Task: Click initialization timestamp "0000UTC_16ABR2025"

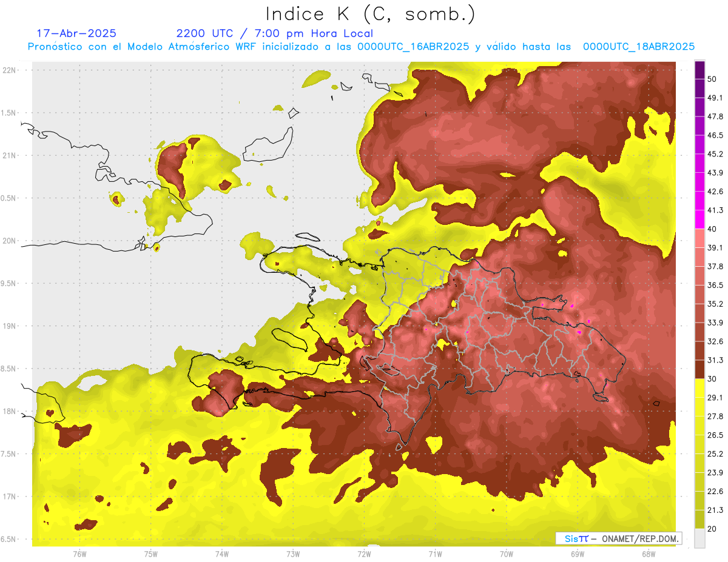Action: tap(413, 47)
